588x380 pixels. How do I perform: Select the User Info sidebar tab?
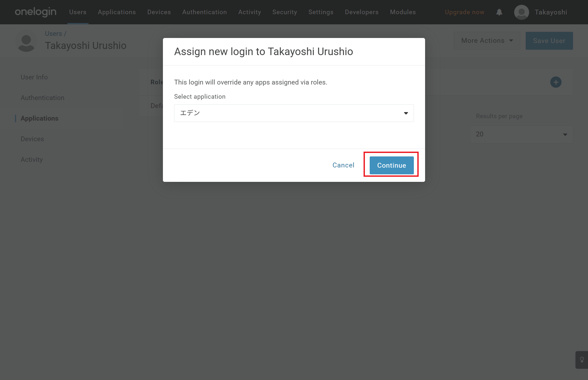pos(34,77)
